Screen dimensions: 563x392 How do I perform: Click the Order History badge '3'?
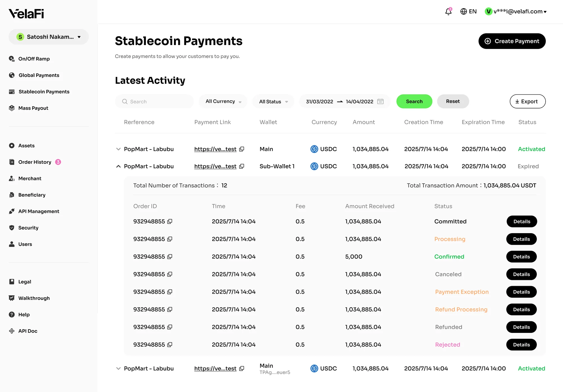pyautogui.click(x=58, y=162)
